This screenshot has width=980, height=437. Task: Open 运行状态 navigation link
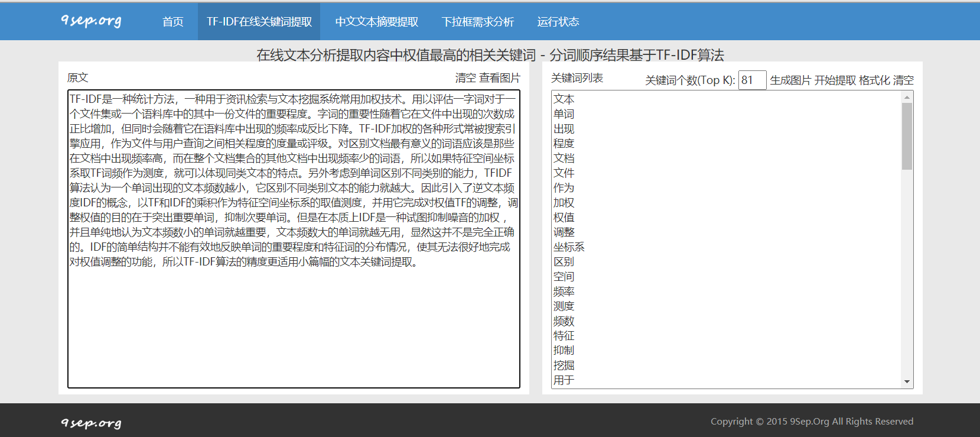tap(558, 22)
